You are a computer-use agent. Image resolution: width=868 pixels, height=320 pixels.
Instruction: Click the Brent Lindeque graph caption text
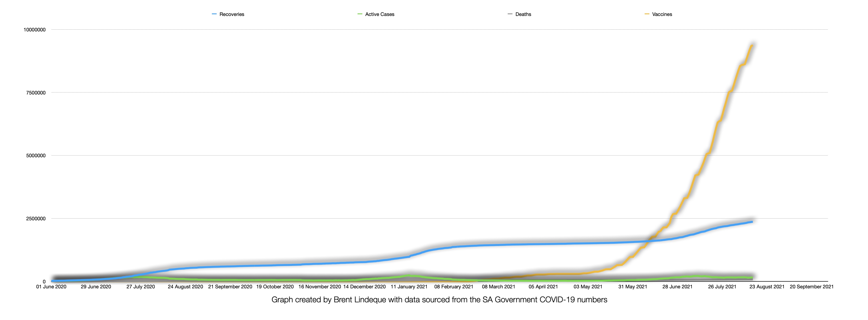point(439,299)
